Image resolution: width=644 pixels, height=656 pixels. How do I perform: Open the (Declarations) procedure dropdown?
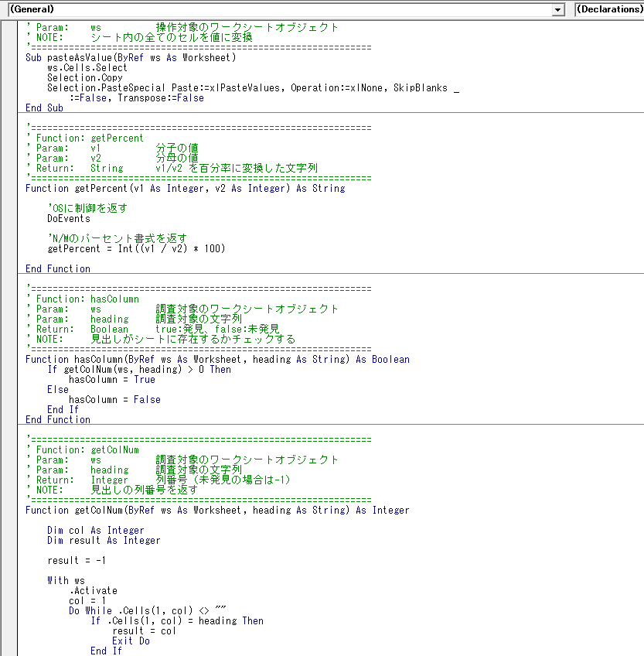[609, 9]
